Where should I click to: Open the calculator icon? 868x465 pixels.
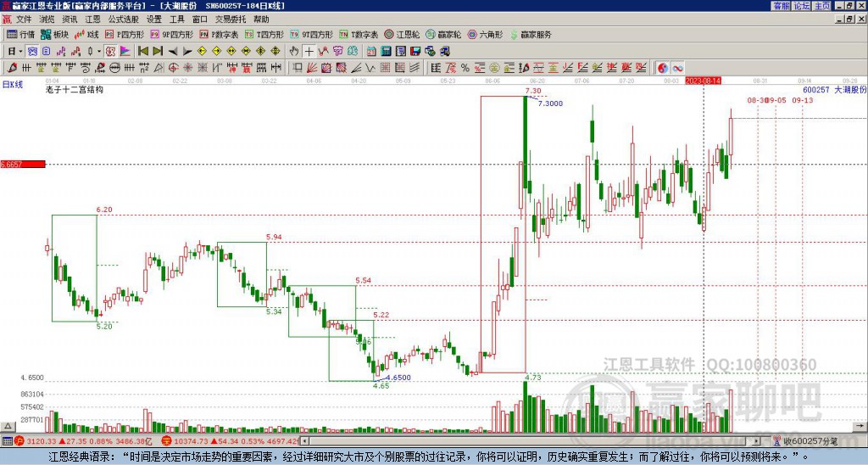pos(386,52)
